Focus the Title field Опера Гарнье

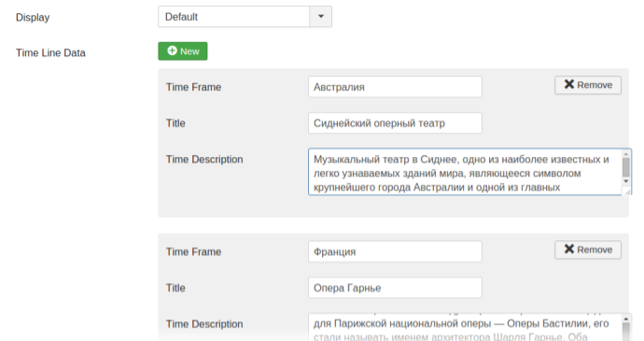tap(395, 288)
